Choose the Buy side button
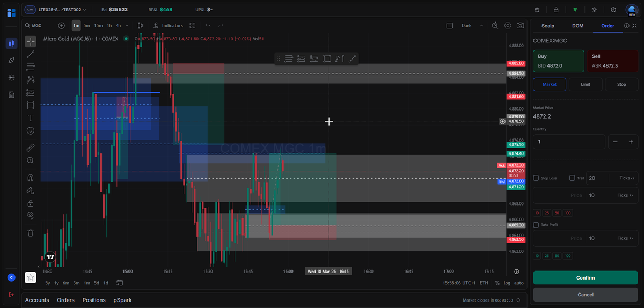Viewport: 644px width, 308px height. pos(558,61)
